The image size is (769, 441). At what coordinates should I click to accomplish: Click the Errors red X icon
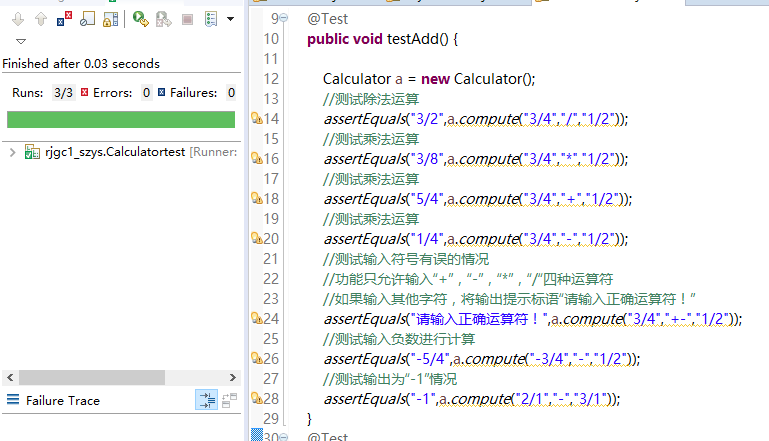(x=84, y=92)
